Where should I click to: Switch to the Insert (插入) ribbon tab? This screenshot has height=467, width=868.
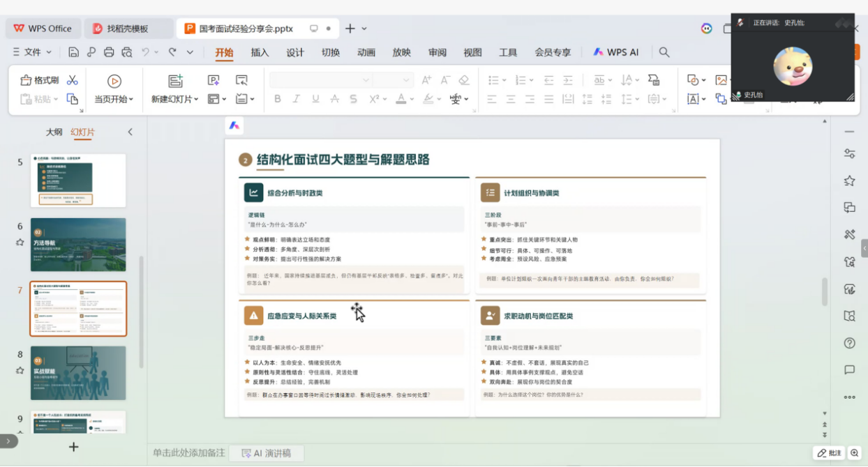[x=260, y=52]
